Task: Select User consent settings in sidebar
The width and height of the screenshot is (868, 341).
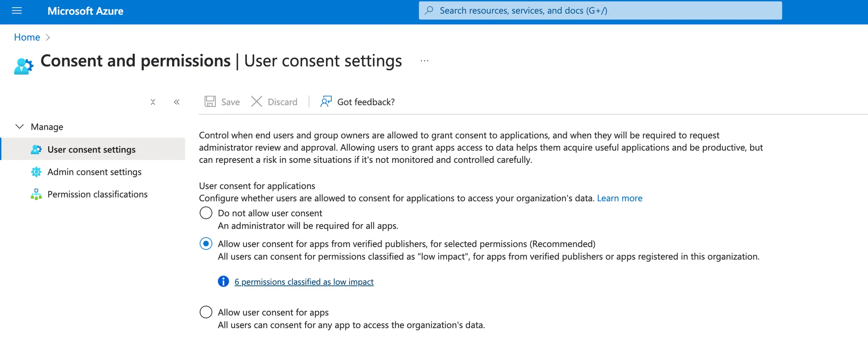Action: (x=93, y=149)
